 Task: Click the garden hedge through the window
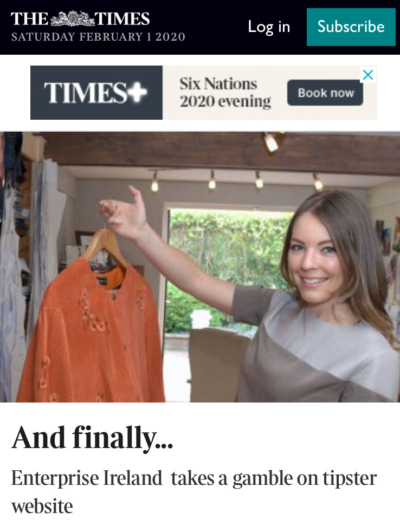click(227, 268)
